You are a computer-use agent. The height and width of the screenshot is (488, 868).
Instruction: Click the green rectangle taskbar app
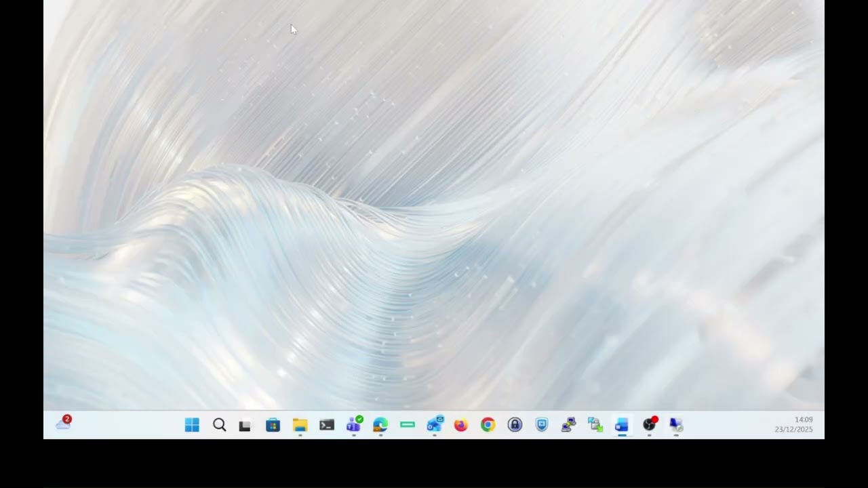[408, 425]
